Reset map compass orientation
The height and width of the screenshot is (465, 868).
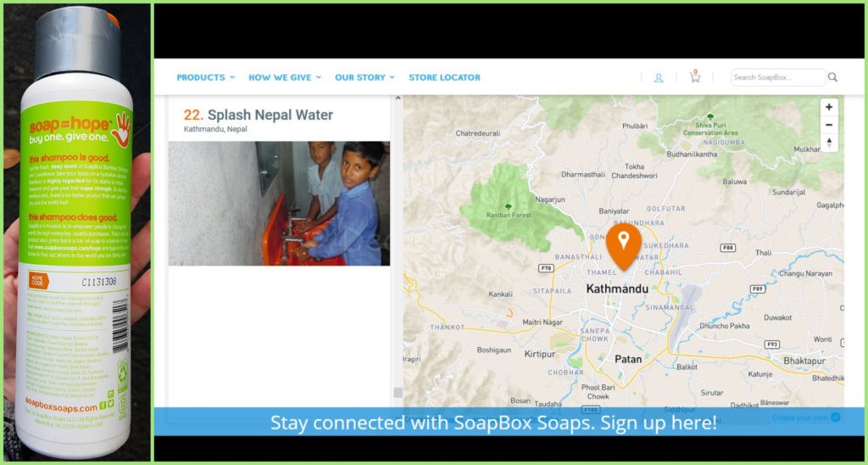(x=829, y=143)
